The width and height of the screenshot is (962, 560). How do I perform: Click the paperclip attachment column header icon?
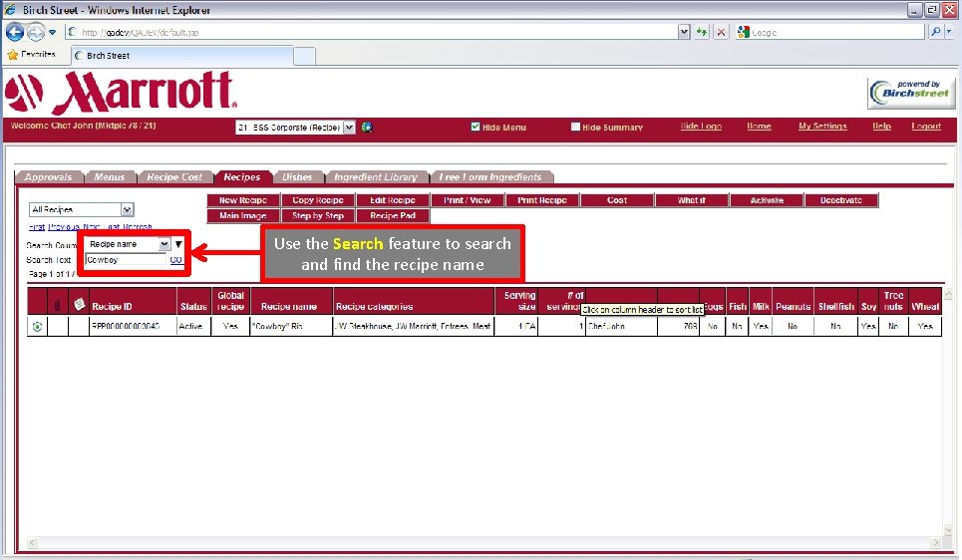(x=58, y=305)
